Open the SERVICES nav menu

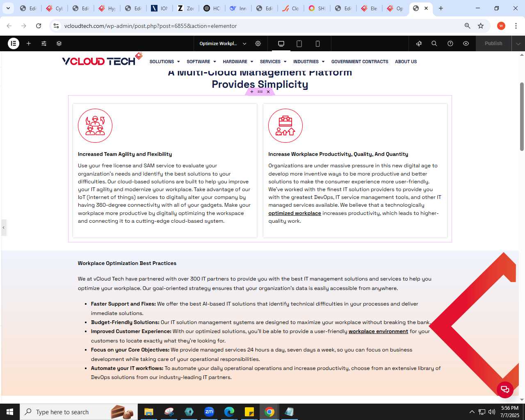coord(273,62)
